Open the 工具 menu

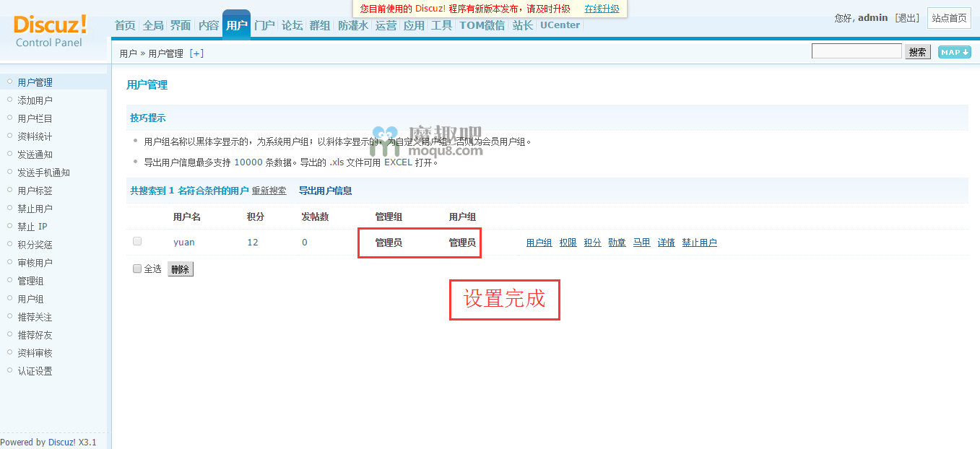pyautogui.click(x=441, y=25)
